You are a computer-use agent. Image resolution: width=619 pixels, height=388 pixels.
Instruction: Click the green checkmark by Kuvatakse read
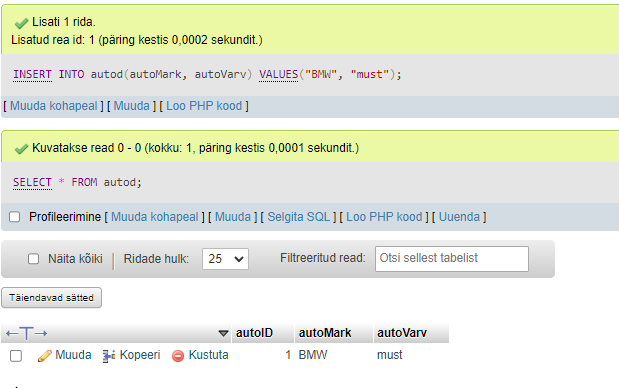pyautogui.click(x=21, y=149)
